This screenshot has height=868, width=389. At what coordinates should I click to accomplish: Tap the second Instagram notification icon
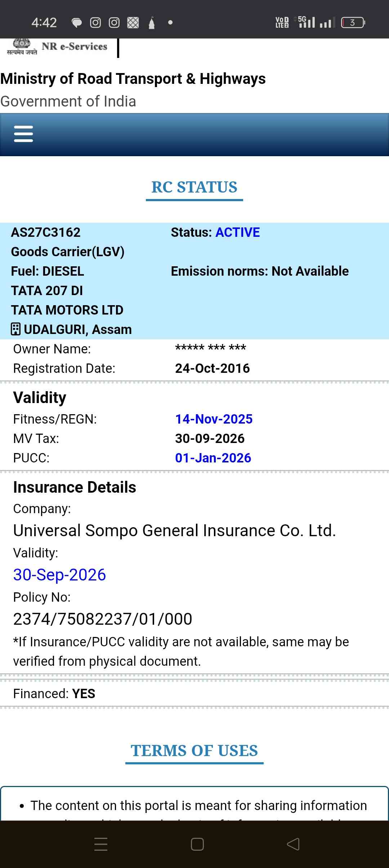pyautogui.click(x=114, y=23)
